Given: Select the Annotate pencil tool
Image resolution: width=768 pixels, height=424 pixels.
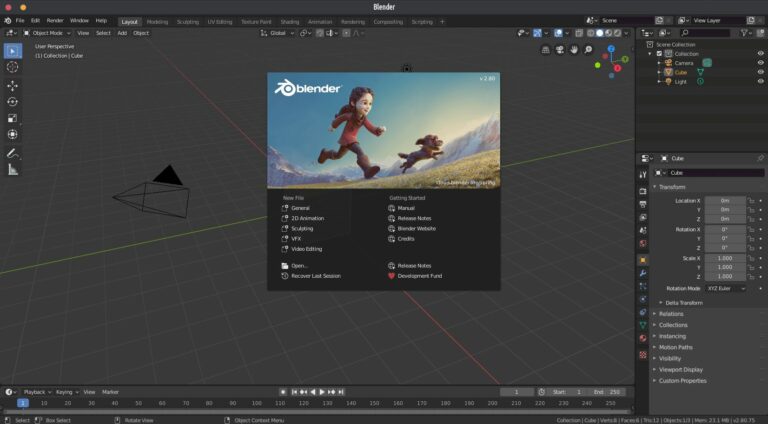Looking at the screenshot, I should click(12, 153).
